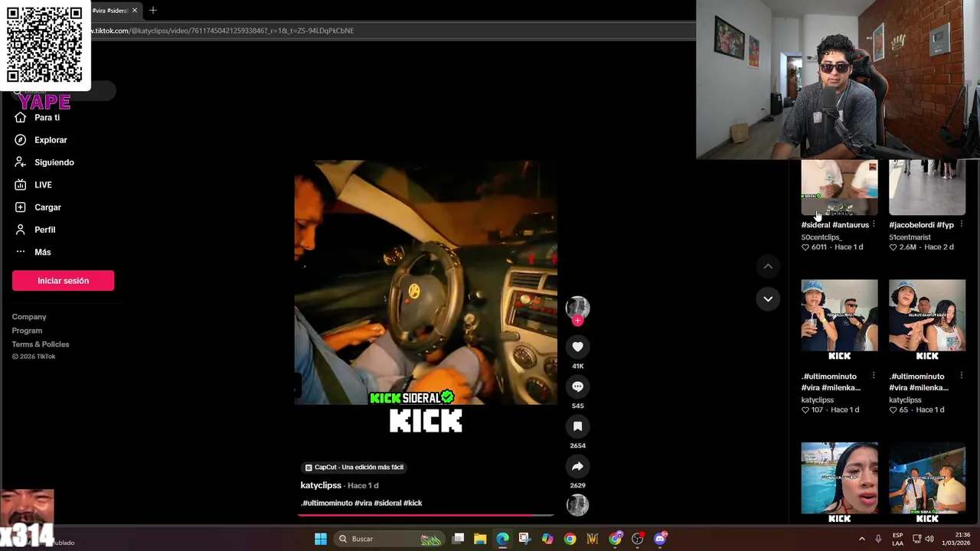The height and width of the screenshot is (551, 980).
Task: Click microphone tray icon
Action: (x=878, y=539)
